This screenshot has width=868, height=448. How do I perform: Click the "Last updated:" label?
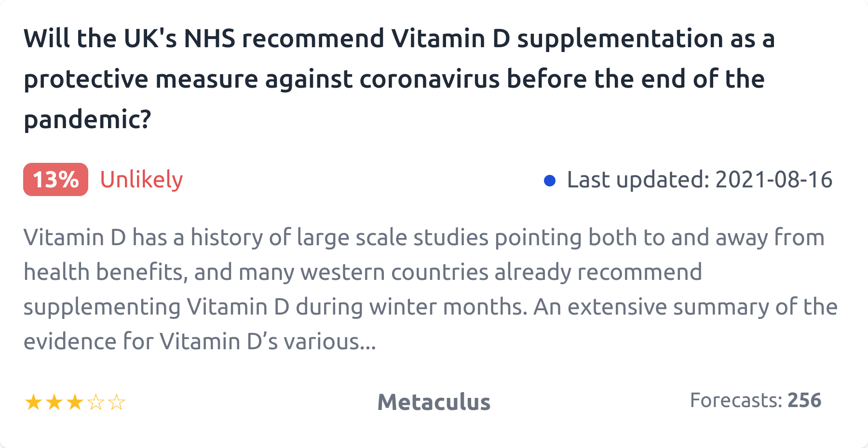[x=638, y=180]
